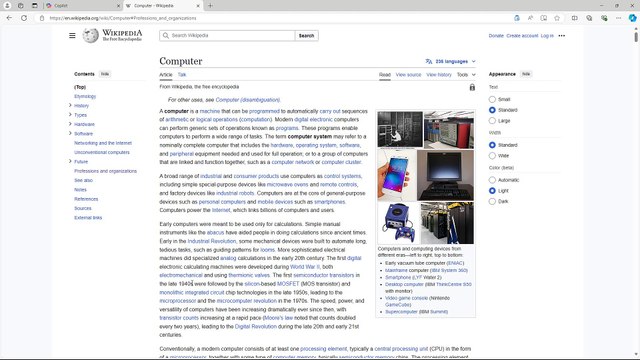Select the Light color radio button
The image size is (640, 360).
point(492,191)
